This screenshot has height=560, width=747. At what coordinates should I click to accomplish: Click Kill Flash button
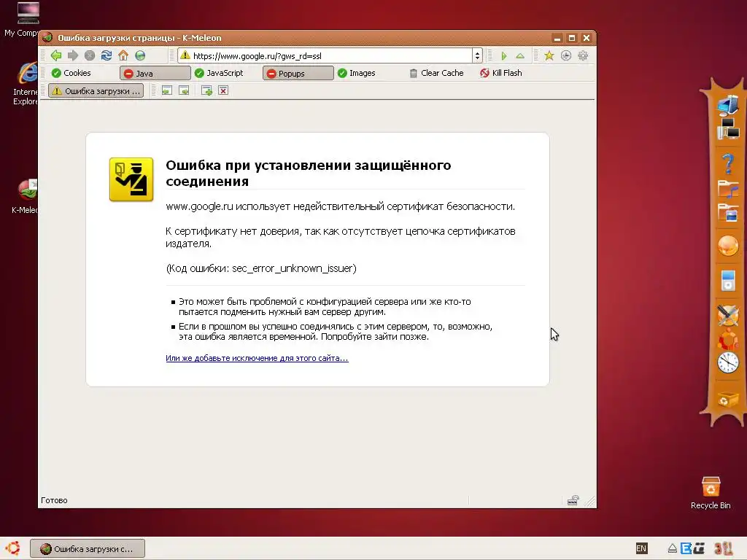pyautogui.click(x=501, y=73)
